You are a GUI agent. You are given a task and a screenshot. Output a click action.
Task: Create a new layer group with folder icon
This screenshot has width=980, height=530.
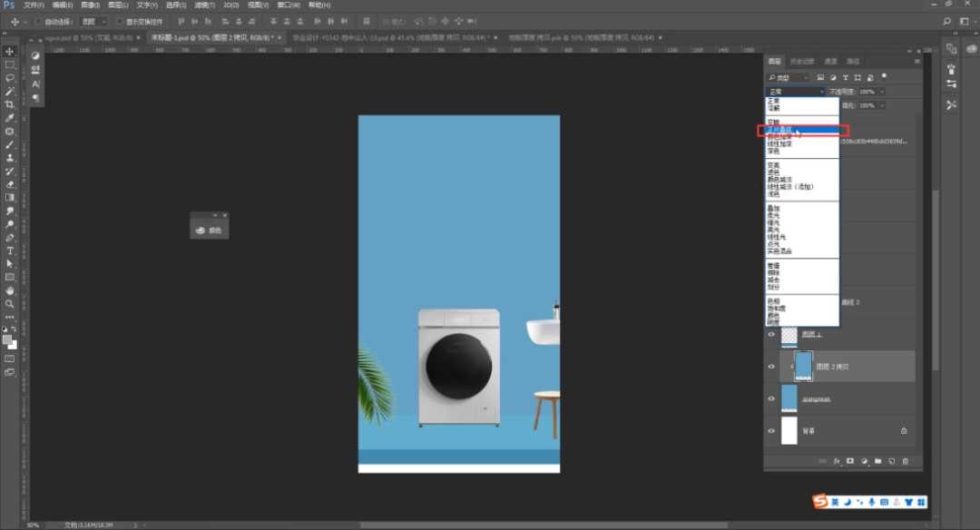(x=877, y=461)
